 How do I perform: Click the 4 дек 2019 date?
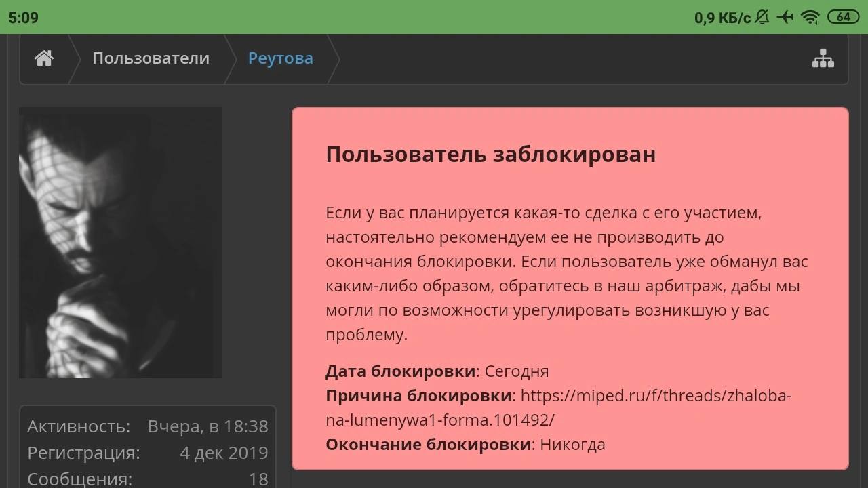coord(224,453)
